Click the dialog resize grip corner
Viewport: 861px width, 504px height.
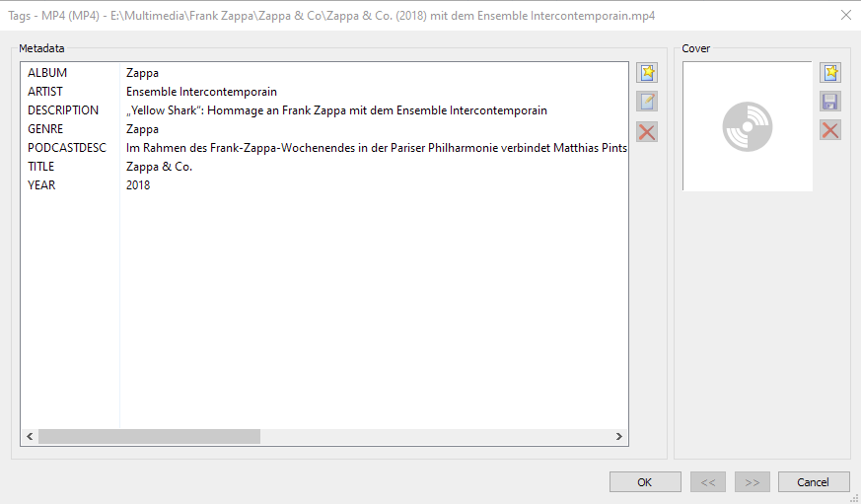pos(855,498)
